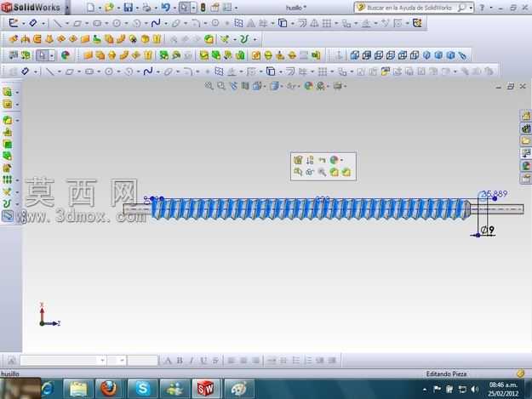Click the View Settings icon in view bar
Viewport: 532px width, 399px height.
pyautogui.click(x=337, y=86)
